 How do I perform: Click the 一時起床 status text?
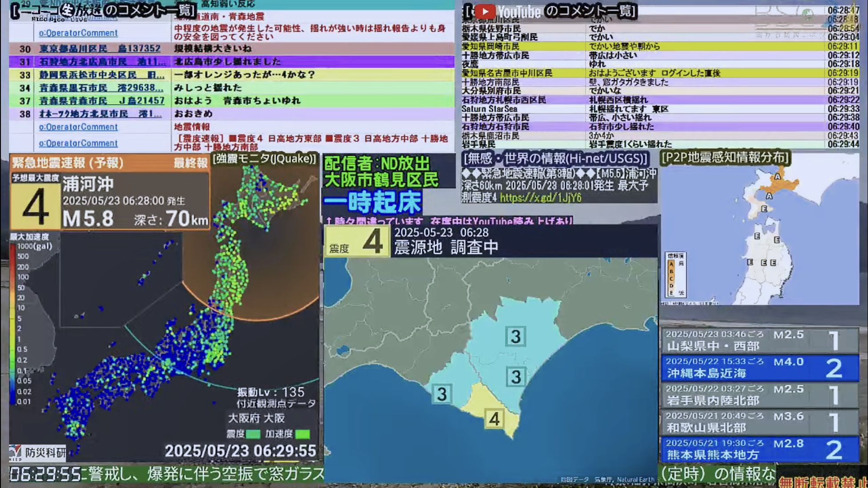point(373,203)
